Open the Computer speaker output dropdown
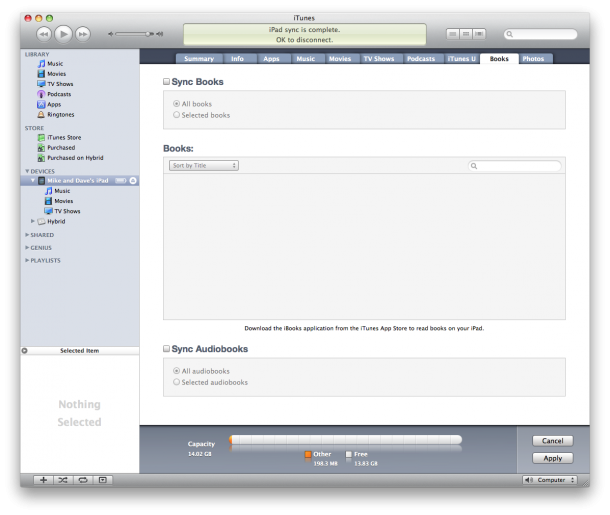Screen dimensions: 610x515 pyautogui.click(x=550, y=480)
